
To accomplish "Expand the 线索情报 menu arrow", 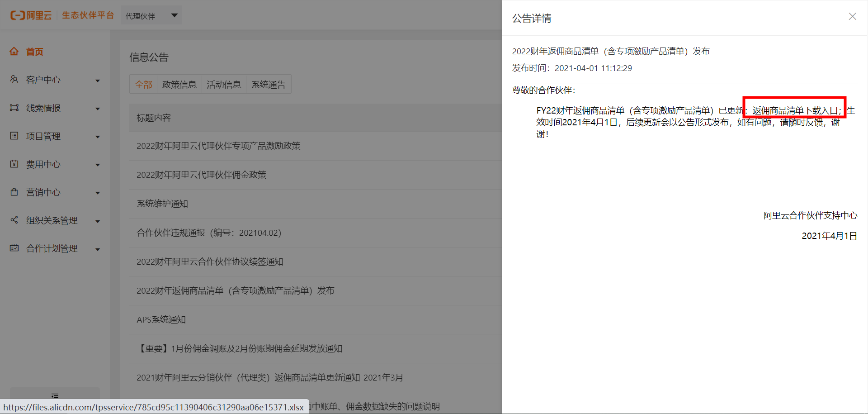I will [98, 109].
